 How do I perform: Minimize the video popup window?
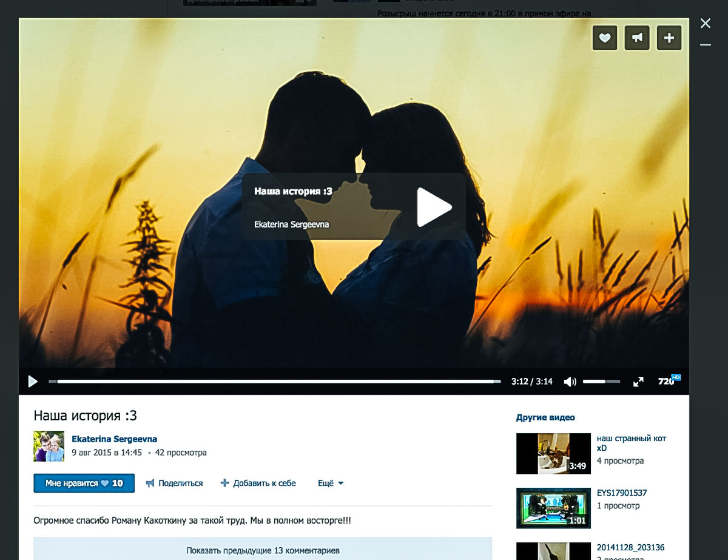click(706, 44)
